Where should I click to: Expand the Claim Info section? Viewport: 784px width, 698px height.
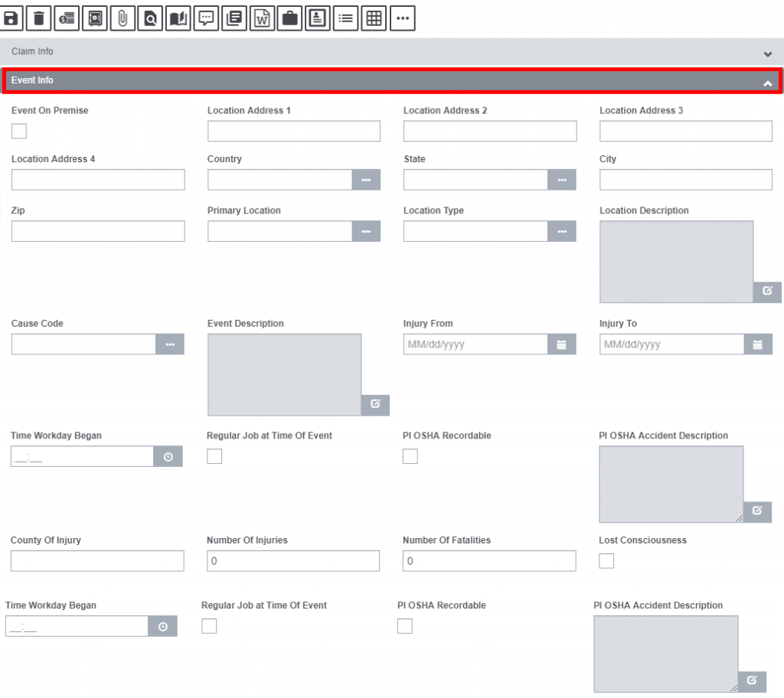point(767,54)
